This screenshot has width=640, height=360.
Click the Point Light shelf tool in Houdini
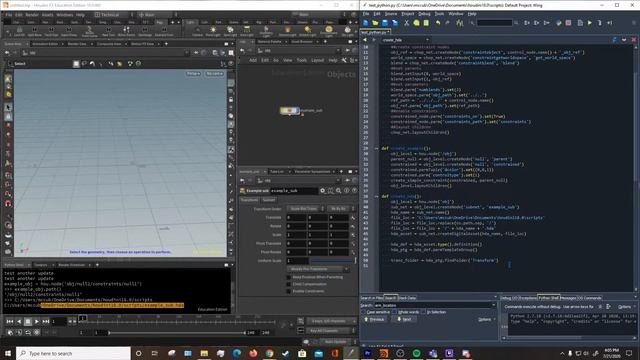click(213, 31)
